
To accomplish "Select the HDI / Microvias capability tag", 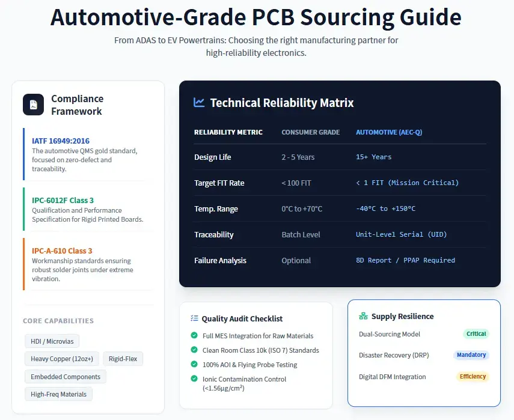I will coord(52,341).
